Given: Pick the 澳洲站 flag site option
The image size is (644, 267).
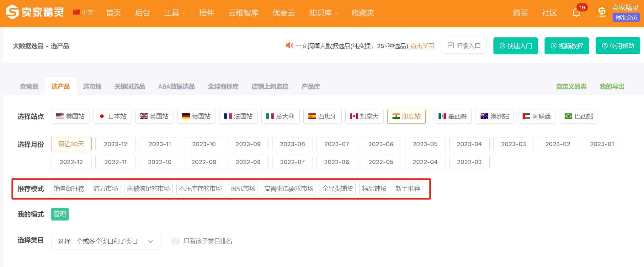Looking at the screenshot, I should pos(494,116).
